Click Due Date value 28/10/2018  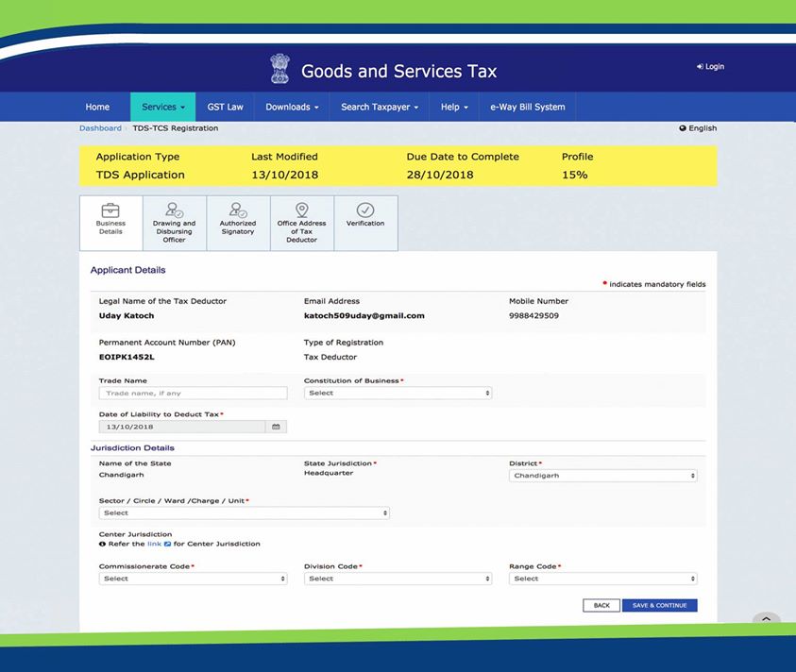440,175
